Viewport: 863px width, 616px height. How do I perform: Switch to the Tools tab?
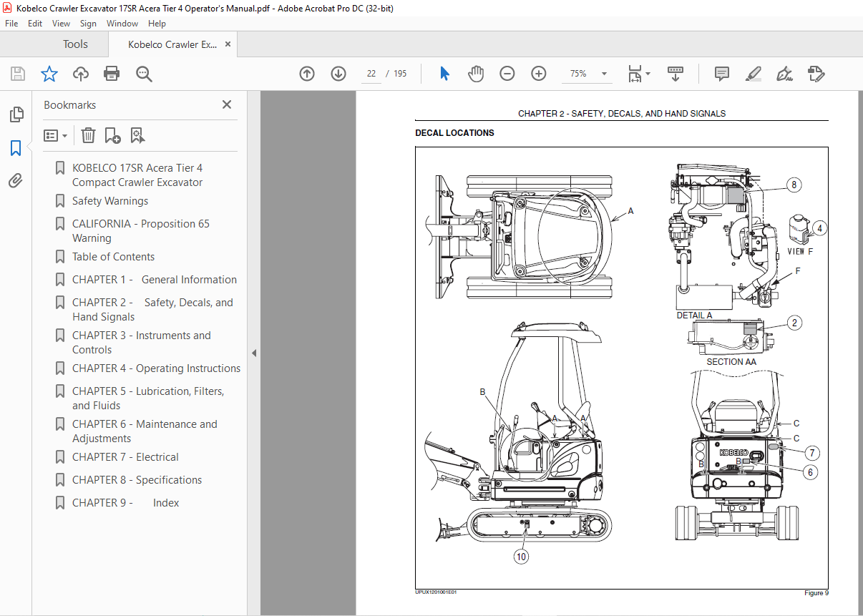[x=75, y=44]
